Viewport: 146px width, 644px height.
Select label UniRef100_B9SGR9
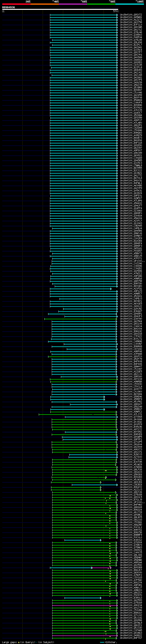pyautogui.click(x=131, y=568)
